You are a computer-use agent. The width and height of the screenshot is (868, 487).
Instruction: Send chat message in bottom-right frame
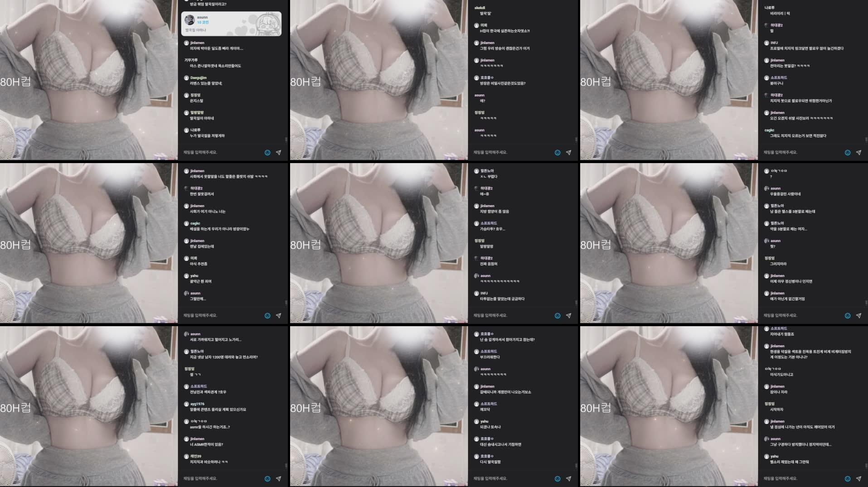click(859, 479)
